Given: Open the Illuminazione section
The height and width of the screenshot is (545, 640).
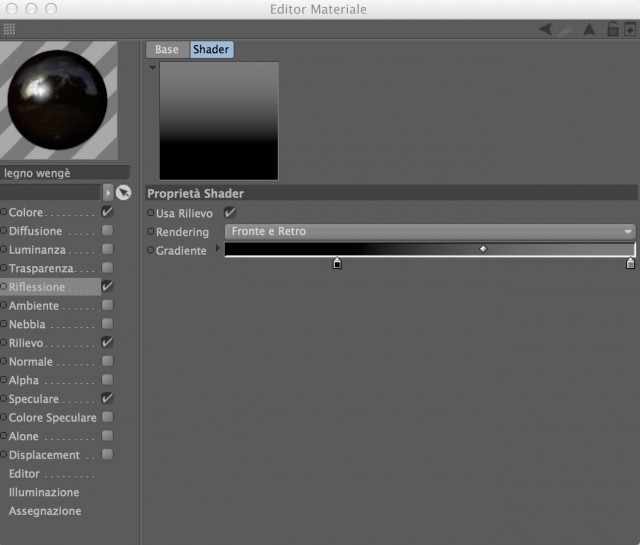Looking at the screenshot, I should coord(44,492).
